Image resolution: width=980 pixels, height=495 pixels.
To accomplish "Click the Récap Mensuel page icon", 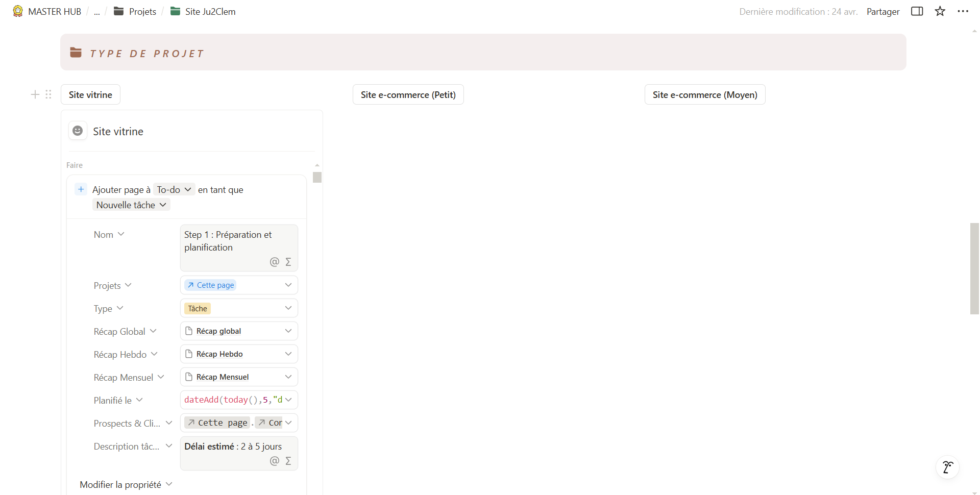I will pos(189,377).
